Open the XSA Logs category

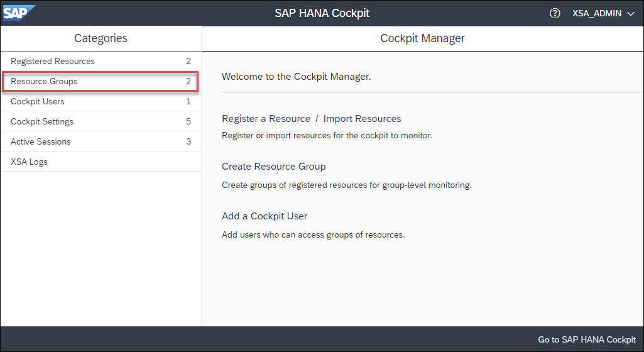coord(101,162)
